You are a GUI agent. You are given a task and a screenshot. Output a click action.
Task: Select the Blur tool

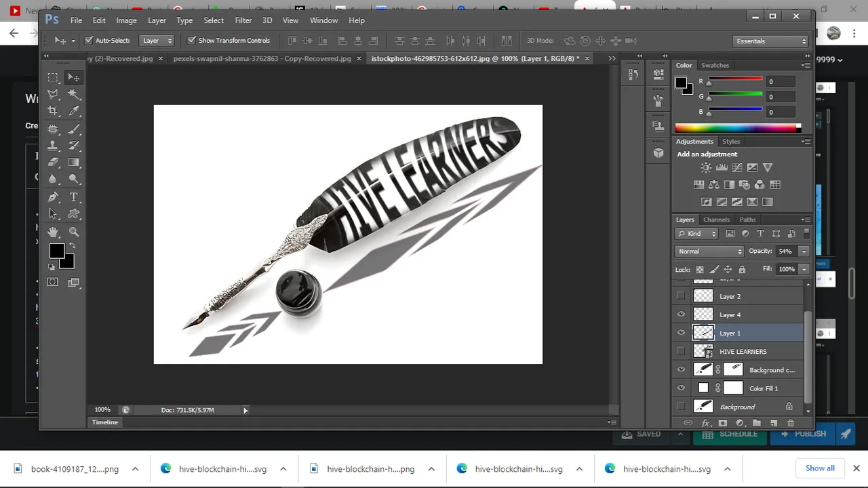53,179
